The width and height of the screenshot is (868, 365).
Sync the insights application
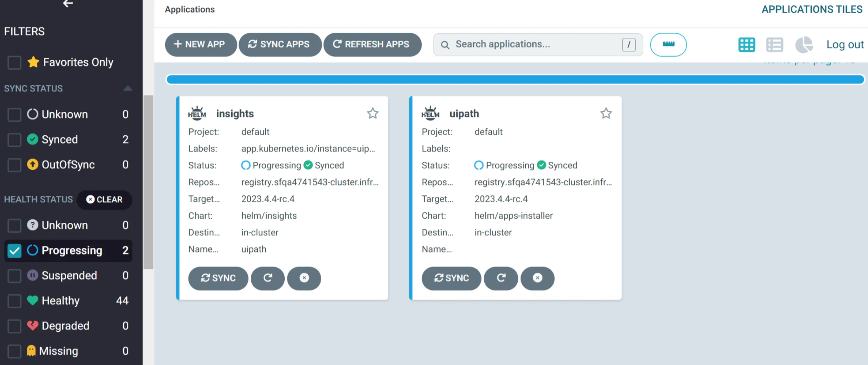(218, 278)
